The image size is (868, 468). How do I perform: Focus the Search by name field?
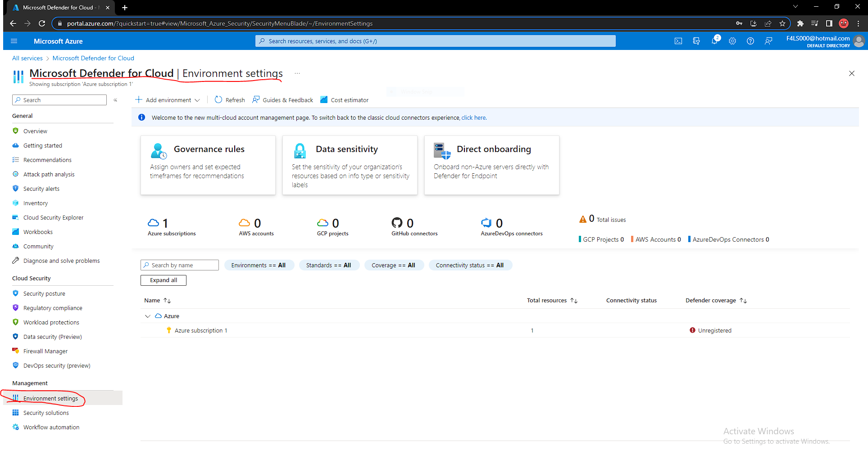coord(180,265)
